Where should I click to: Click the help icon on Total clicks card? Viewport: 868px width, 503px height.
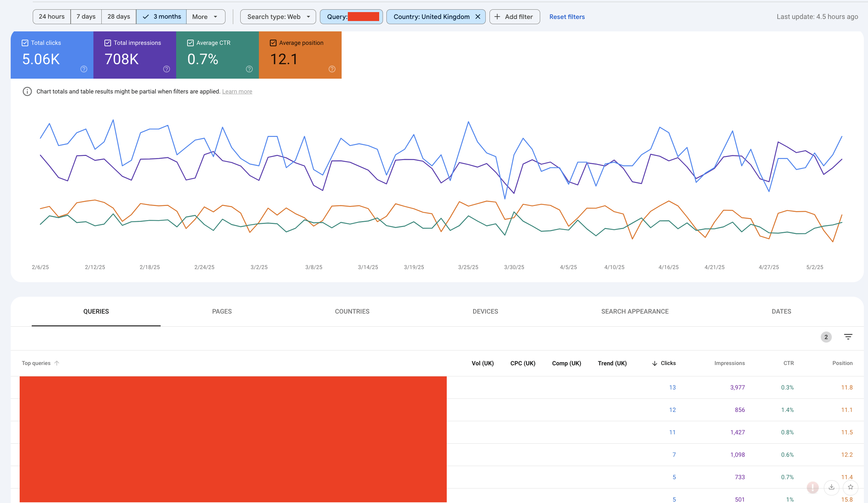click(x=84, y=69)
